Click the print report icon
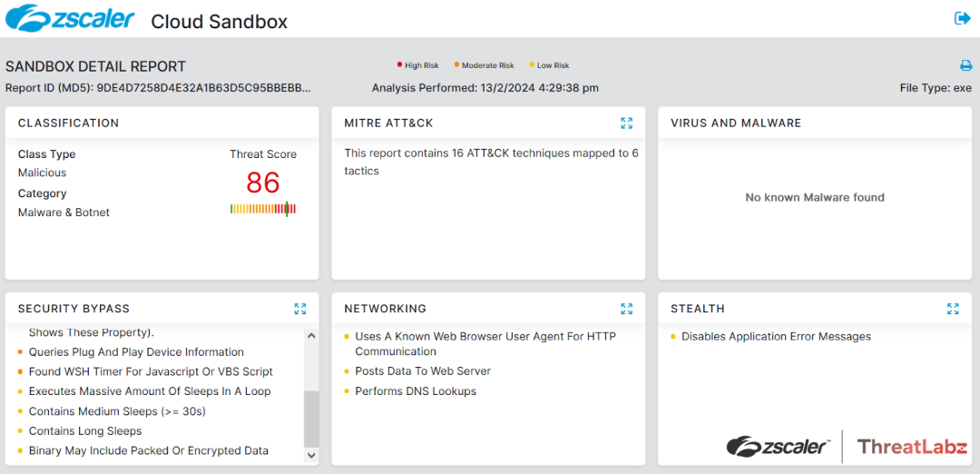 (965, 65)
